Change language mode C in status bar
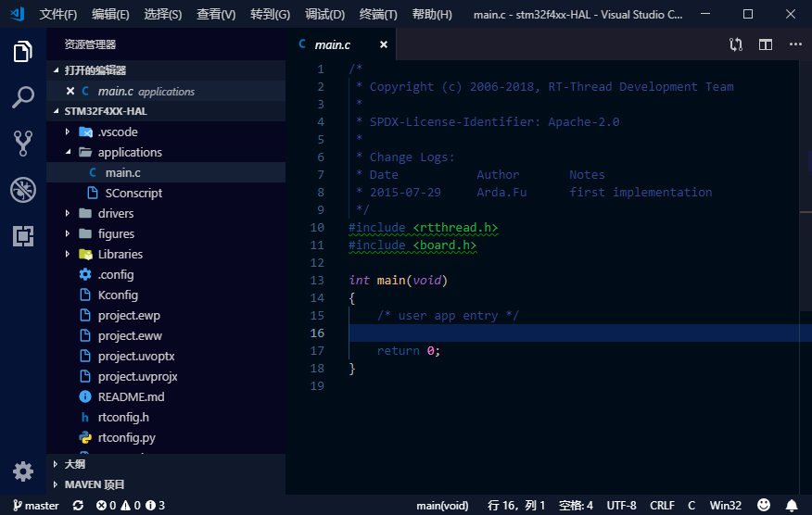 point(691,505)
